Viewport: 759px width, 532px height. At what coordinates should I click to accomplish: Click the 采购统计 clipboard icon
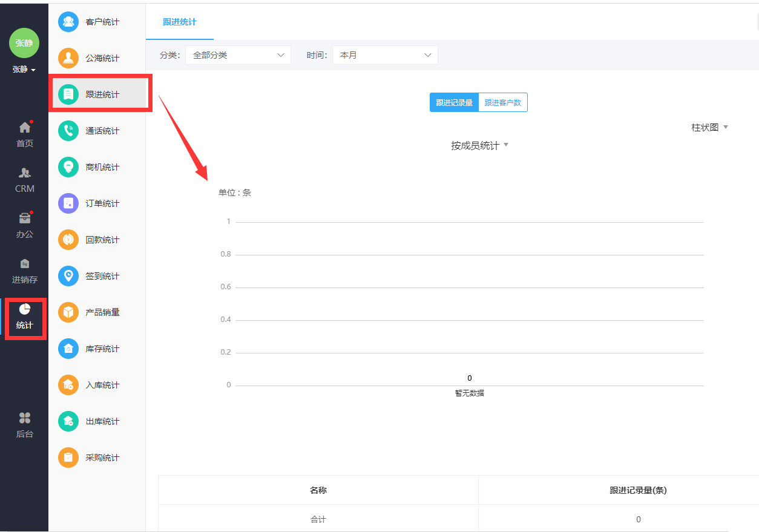click(68, 458)
